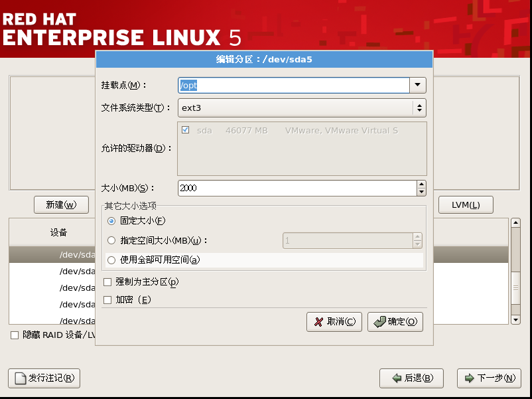Decrease the partition size with the down arrow
The width and height of the screenshot is (532, 399).
(421, 193)
